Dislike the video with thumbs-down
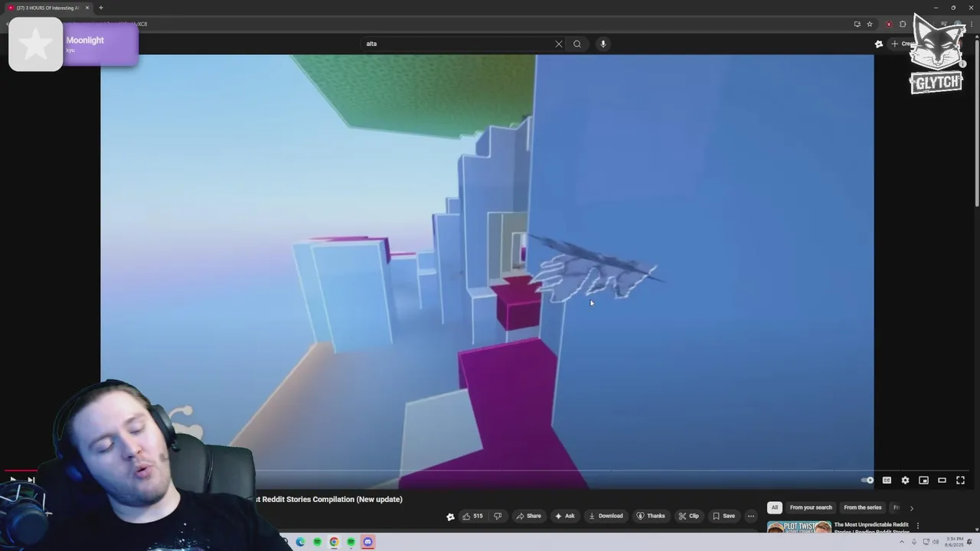This screenshot has width=980, height=551. (498, 516)
